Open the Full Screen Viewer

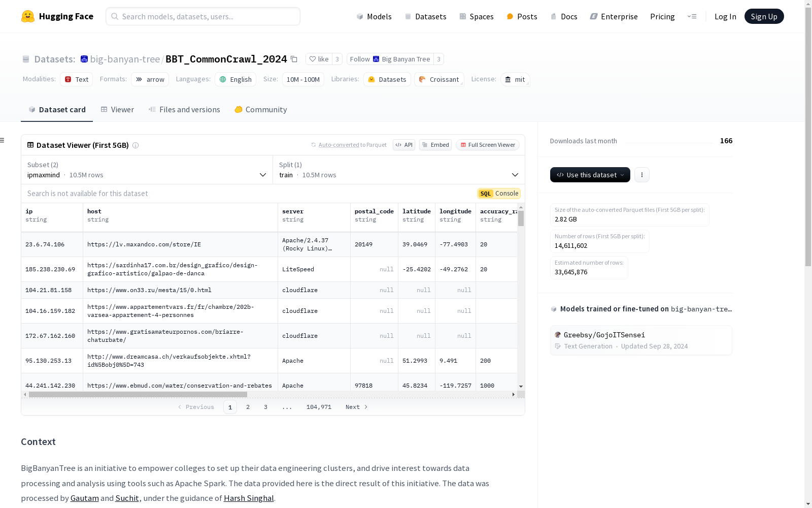tap(488, 145)
